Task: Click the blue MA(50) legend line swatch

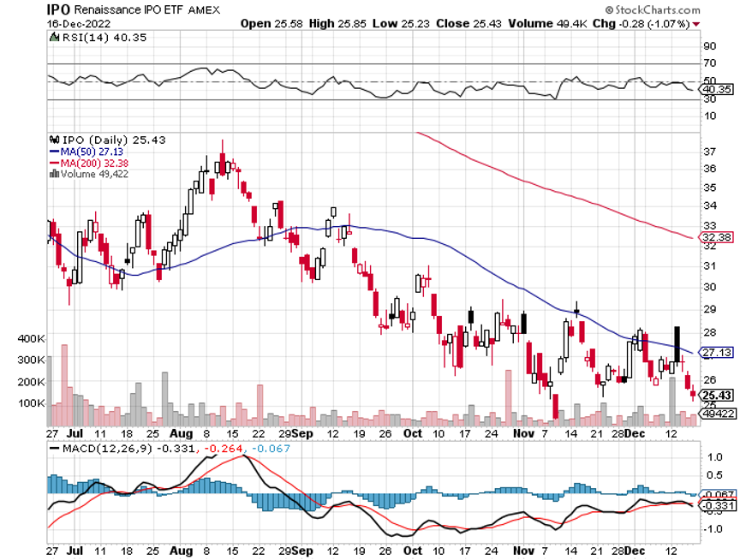Action: point(54,152)
